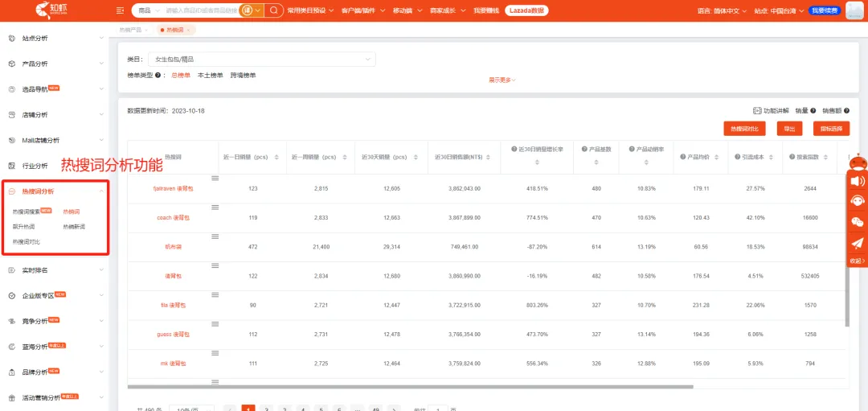Click the orange 热搜词对比 button
The height and width of the screenshot is (411, 868).
click(x=744, y=129)
